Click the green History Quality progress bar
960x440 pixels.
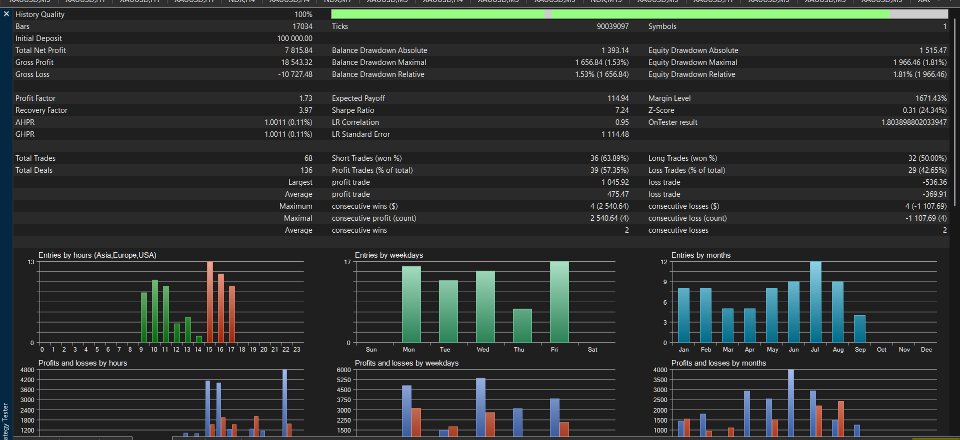[x=639, y=13]
